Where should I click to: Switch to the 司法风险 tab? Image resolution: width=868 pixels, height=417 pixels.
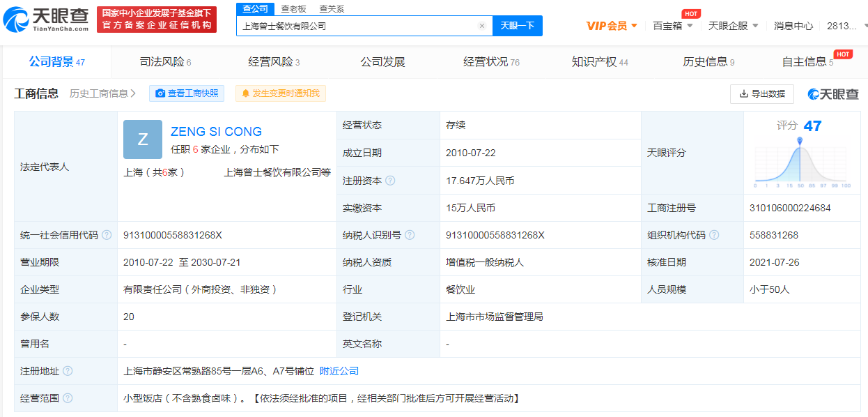click(x=165, y=62)
